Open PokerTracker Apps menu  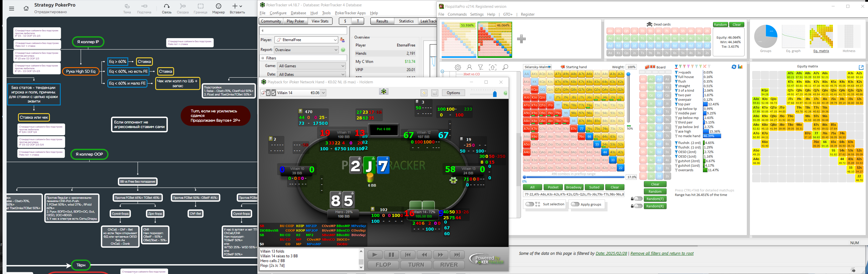[350, 13]
